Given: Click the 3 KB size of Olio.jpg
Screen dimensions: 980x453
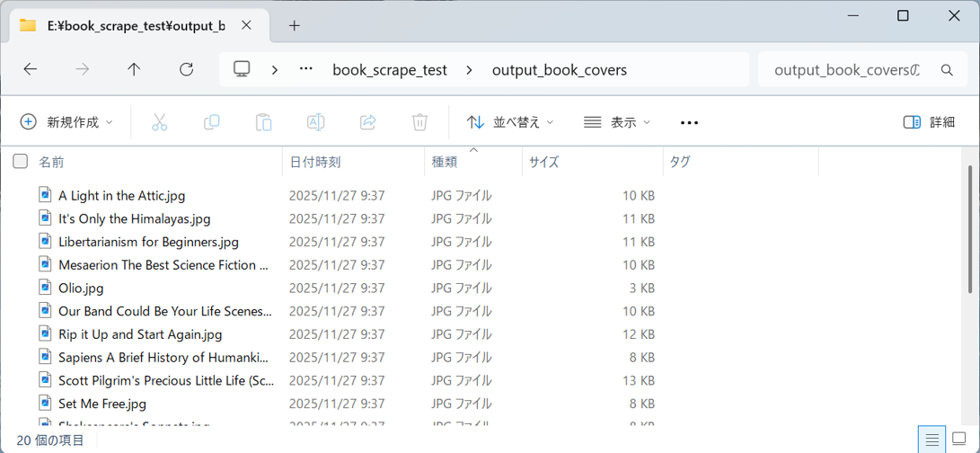Looking at the screenshot, I should 642,288.
